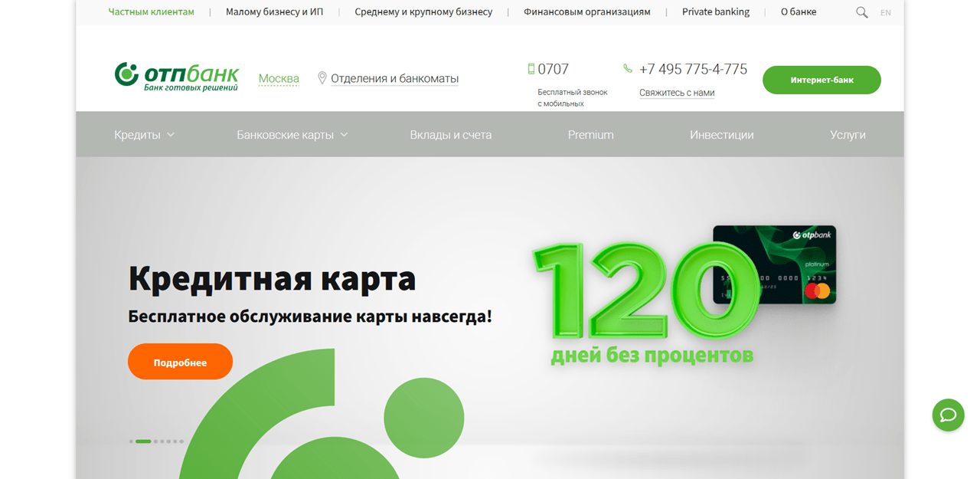Select the active green carousel indicator
Viewport: 980px width, 479px height.
click(143, 441)
